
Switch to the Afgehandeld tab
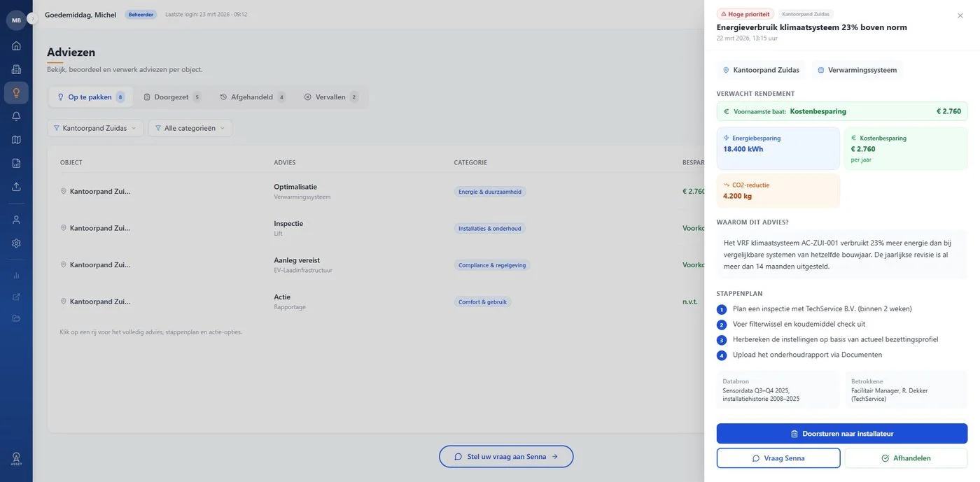pos(252,97)
